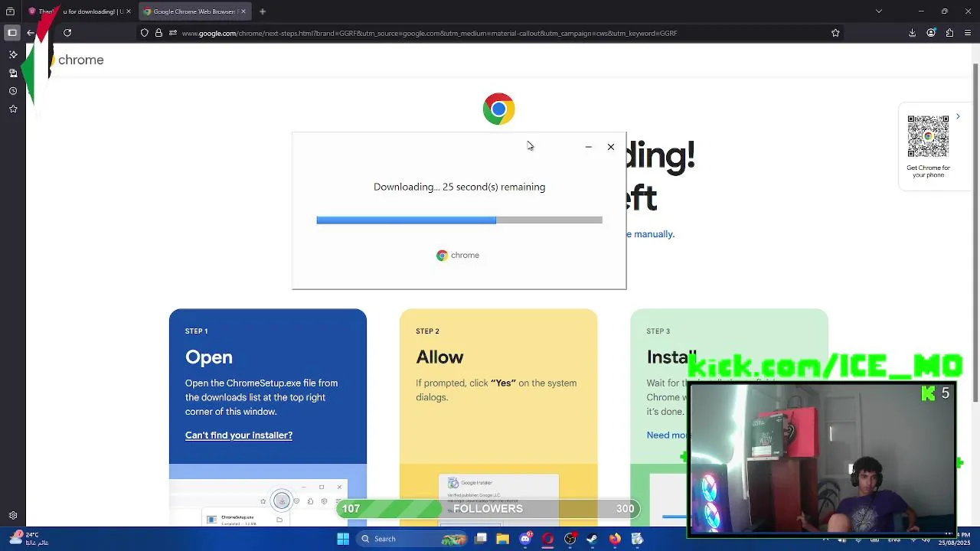980x551 pixels.
Task: Open File Explorer from the taskbar
Action: 503,539
